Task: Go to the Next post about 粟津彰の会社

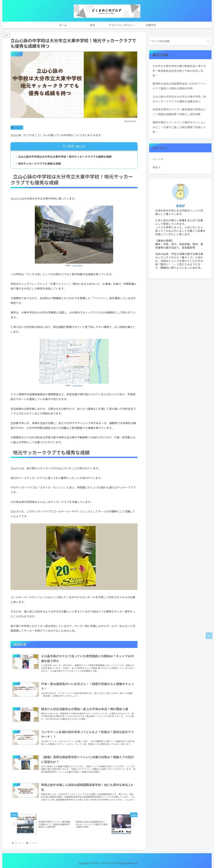Action: click(x=106, y=824)
